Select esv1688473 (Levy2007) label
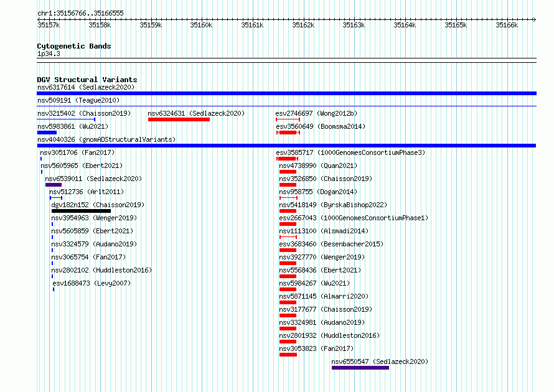The image size is (554, 392). click(x=92, y=283)
